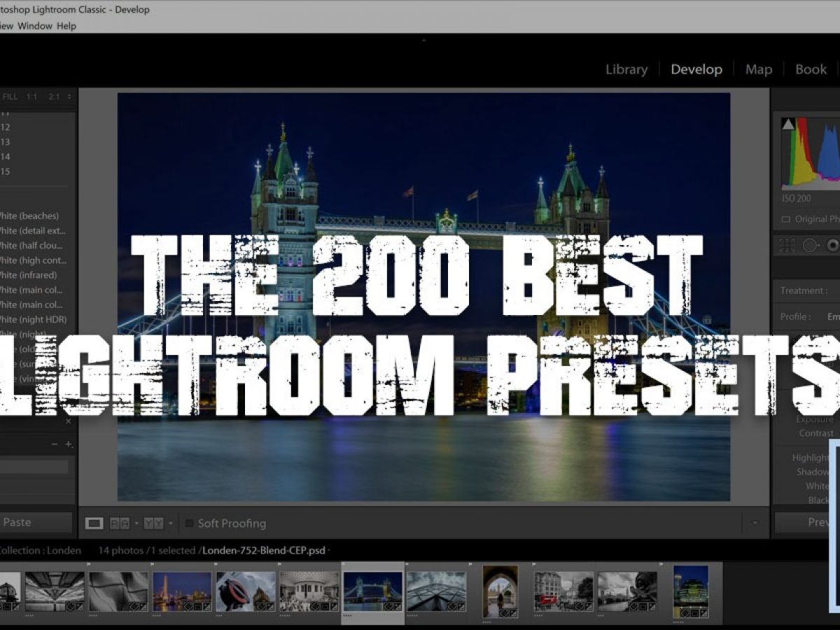The image size is (840, 630).
Task: Select preset row numbered 14
Action: click(x=6, y=157)
